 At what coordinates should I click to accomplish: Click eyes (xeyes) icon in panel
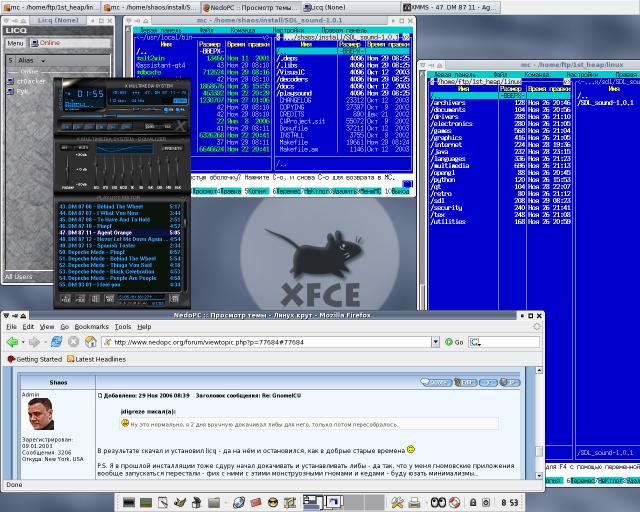click(438, 502)
